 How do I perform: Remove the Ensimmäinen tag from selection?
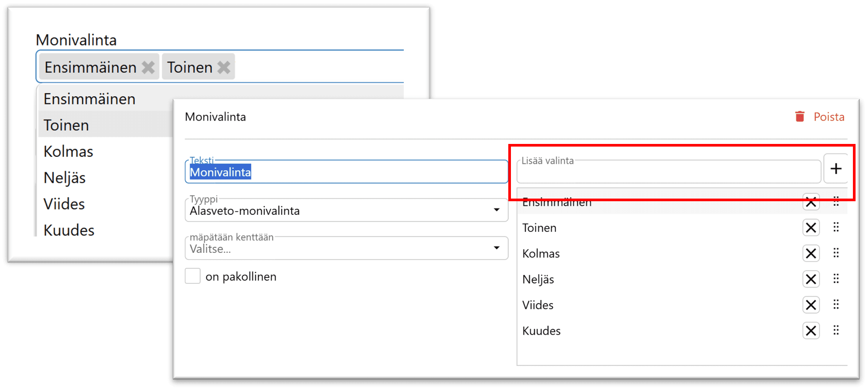coord(148,67)
